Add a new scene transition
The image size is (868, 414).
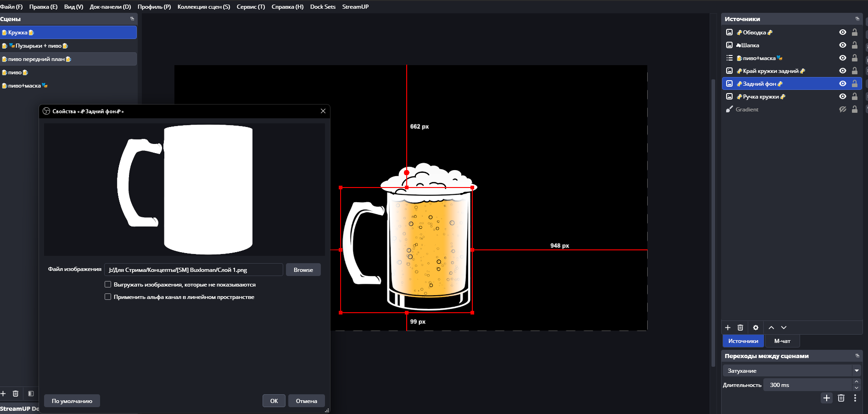coord(826,398)
